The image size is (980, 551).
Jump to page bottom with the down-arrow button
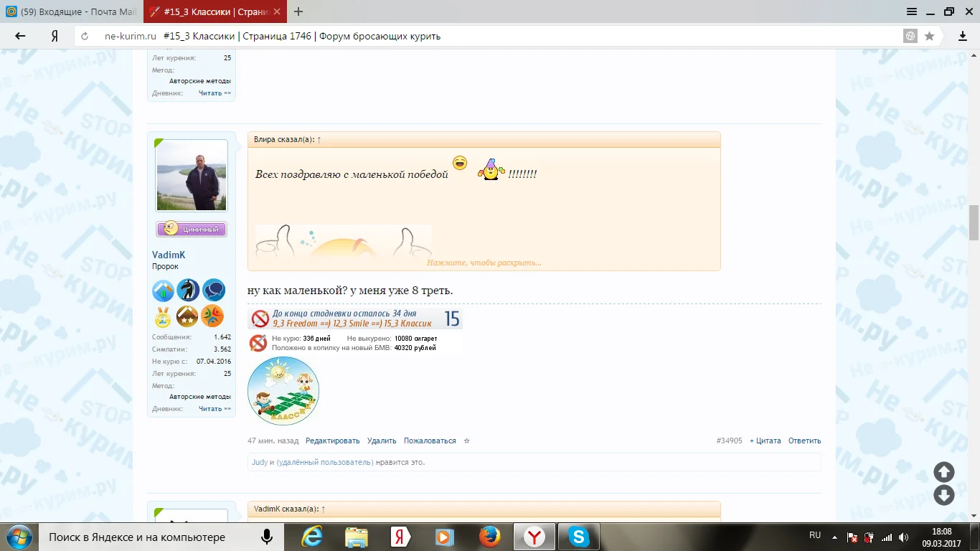pos(944,495)
